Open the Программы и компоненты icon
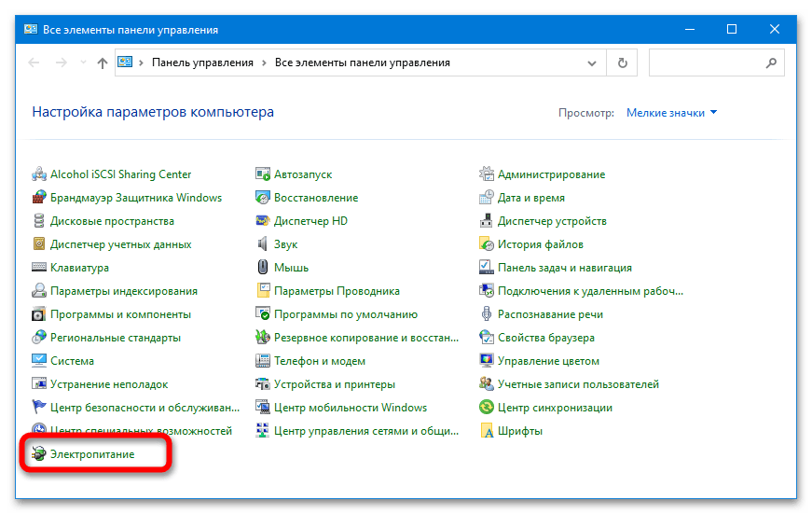This screenshot has width=812, height=514. point(39,314)
